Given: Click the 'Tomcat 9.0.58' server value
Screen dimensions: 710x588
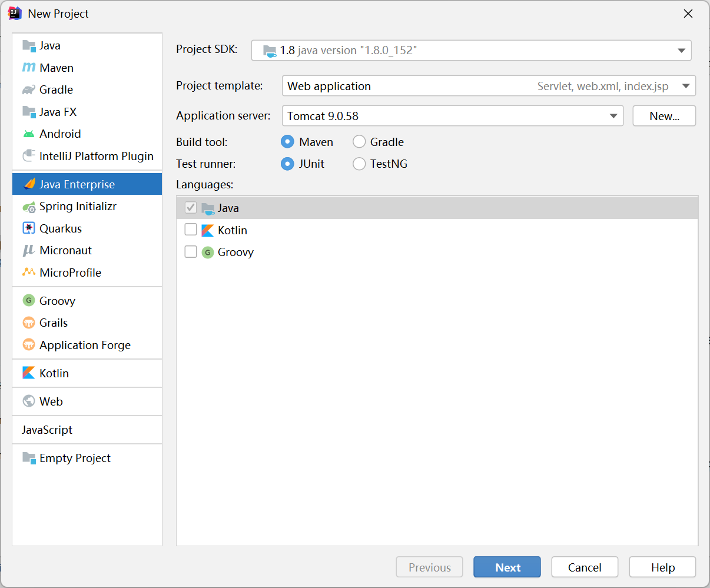Looking at the screenshot, I should pyautogui.click(x=323, y=116).
